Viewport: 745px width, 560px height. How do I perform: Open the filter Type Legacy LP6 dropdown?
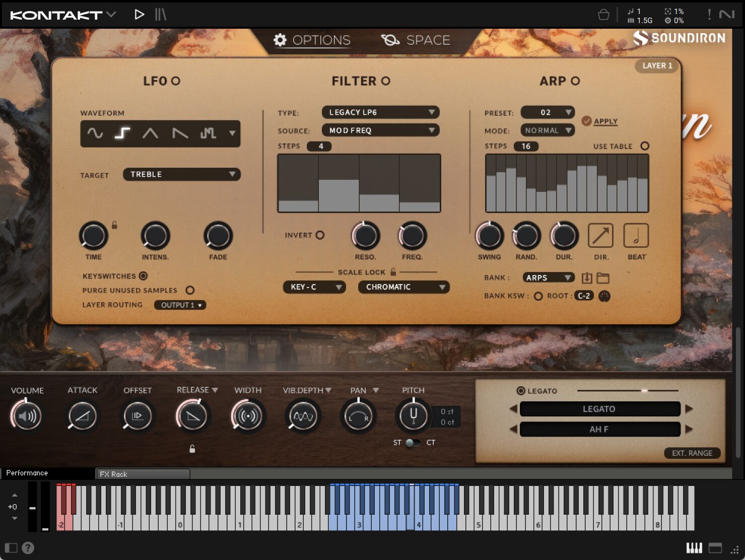[x=380, y=112]
